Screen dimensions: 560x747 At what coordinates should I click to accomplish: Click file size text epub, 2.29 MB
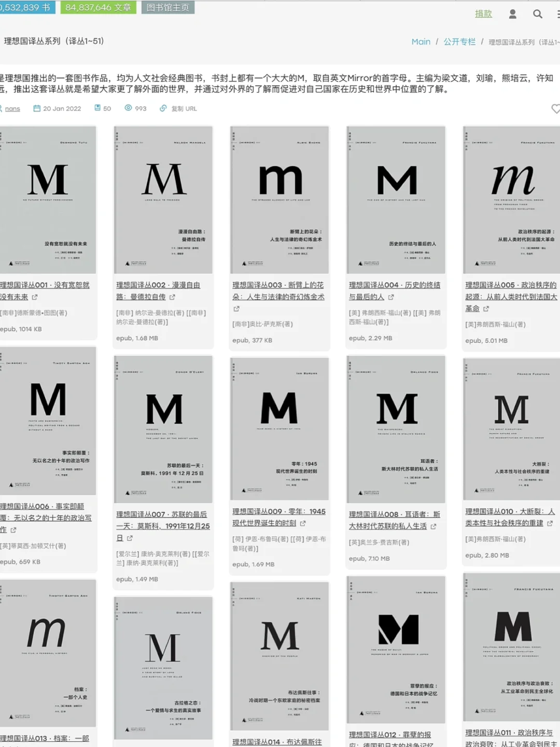click(370, 338)
